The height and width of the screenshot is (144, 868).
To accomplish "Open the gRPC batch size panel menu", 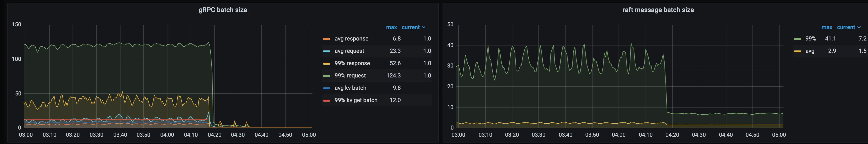I will pyautogui.click(x=223, y=10).
